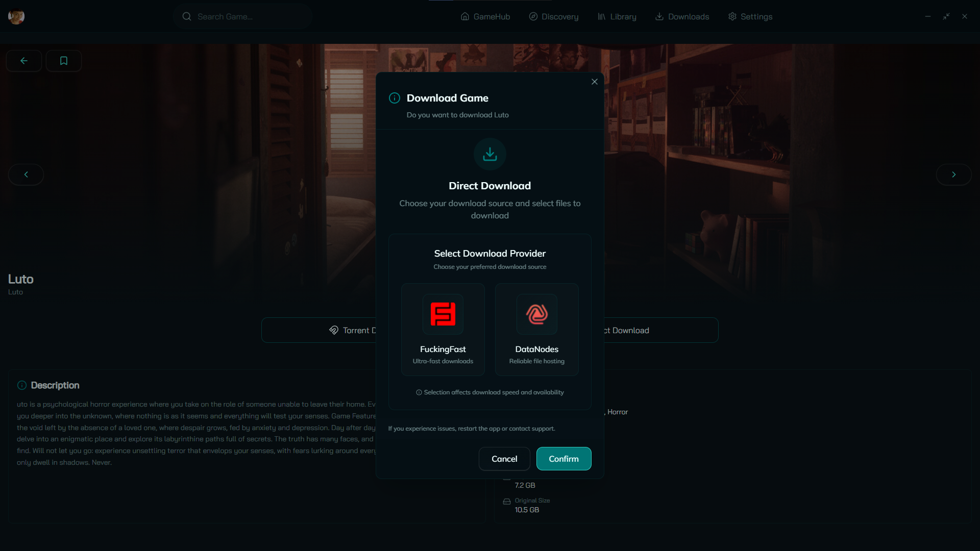Confirm the game download

[x=563, y=459]
